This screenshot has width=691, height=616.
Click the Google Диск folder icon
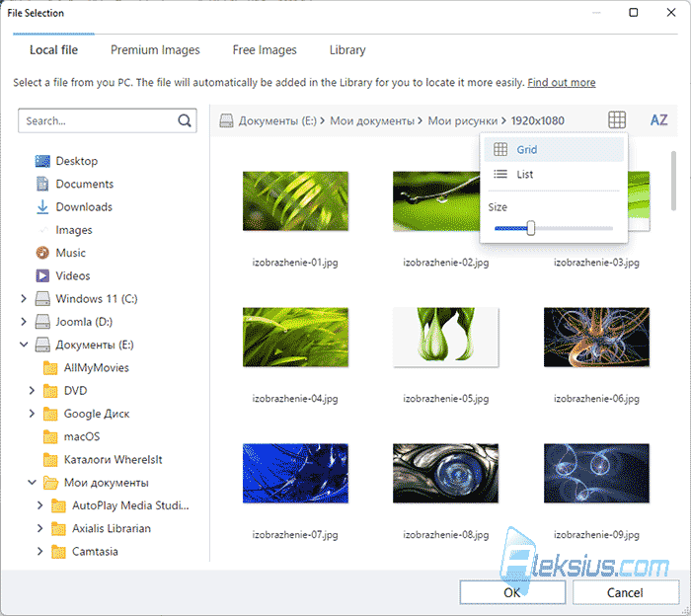coord(50,414)
